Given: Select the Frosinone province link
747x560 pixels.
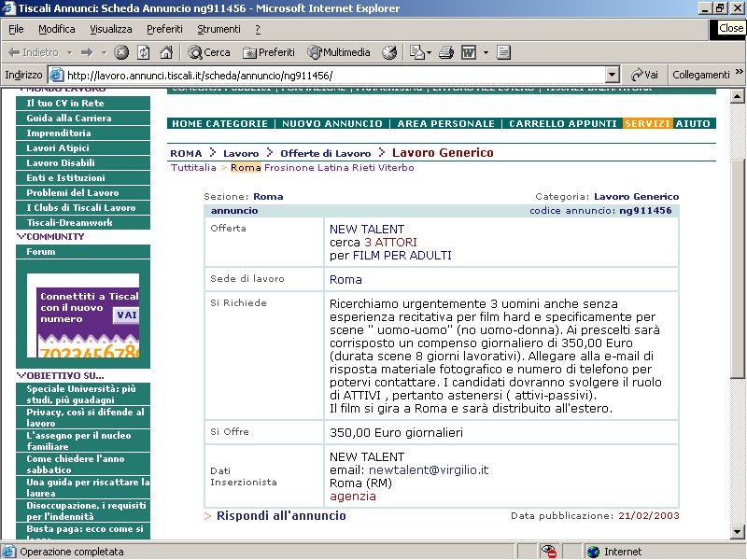Looking at the screenshot, I should (289, 168).
